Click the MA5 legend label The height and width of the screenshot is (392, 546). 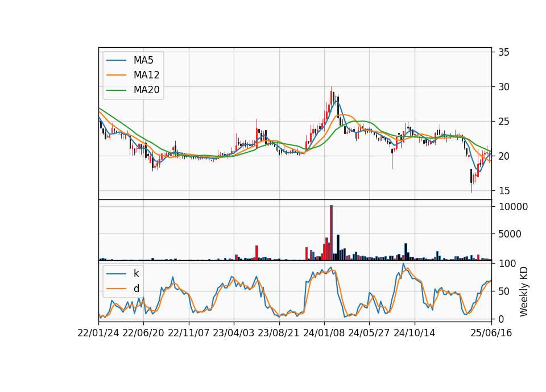click(x=143, y=60)
